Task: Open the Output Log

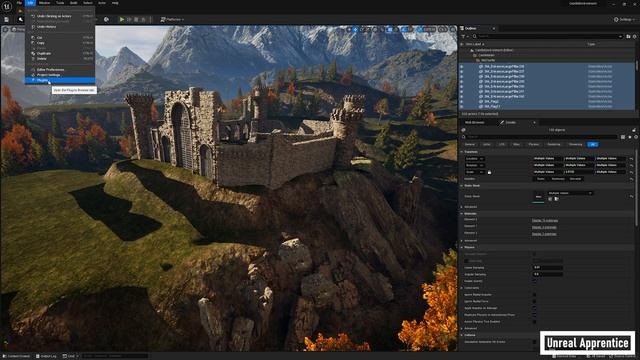Action: (46, 356)
